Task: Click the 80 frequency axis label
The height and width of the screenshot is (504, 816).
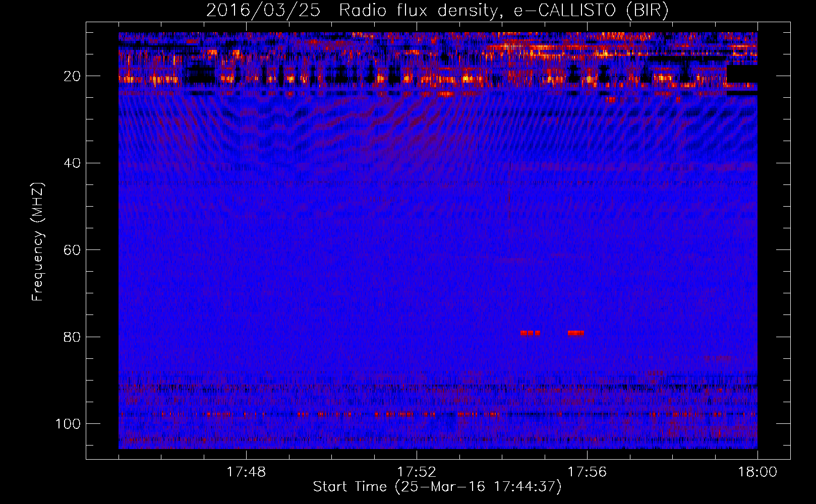Action: click(x=72, y=337)
